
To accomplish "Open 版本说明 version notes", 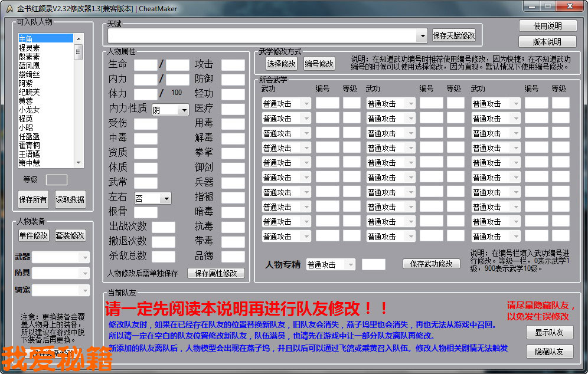I will click(547, 42).
